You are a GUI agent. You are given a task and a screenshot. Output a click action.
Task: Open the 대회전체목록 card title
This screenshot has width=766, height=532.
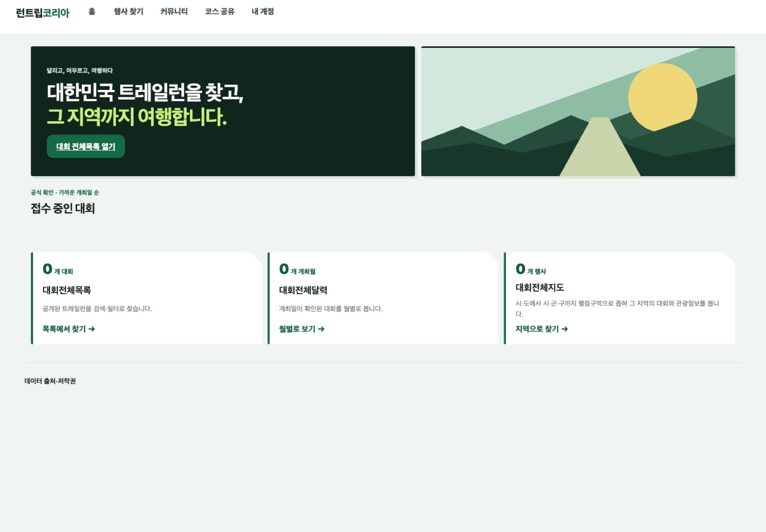pos(67,290)
